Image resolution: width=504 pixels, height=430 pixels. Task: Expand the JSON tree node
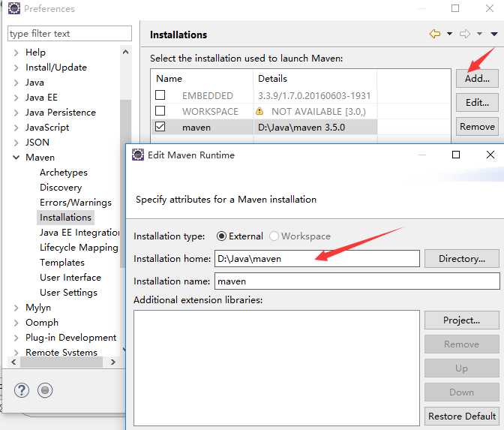point(16,143)
